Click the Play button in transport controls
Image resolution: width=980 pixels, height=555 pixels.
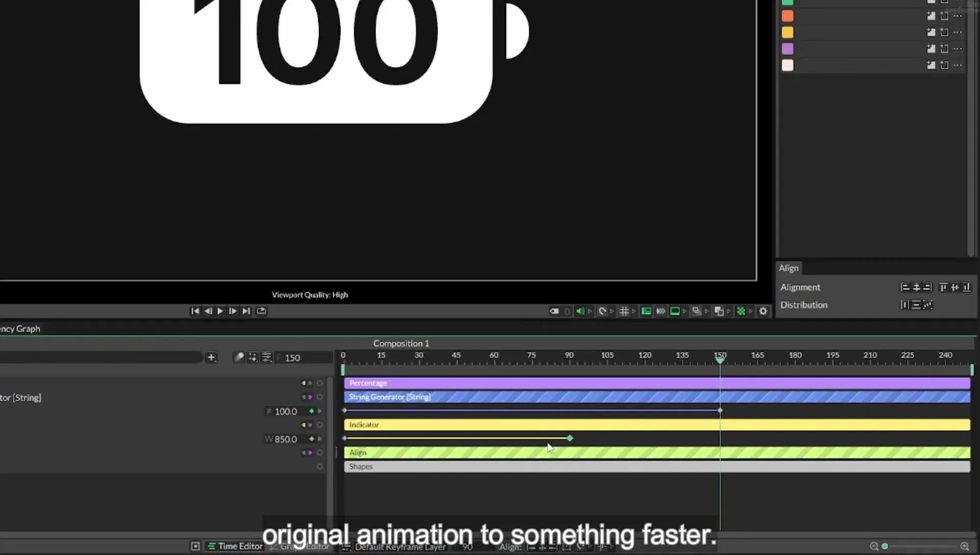(220, 311)
